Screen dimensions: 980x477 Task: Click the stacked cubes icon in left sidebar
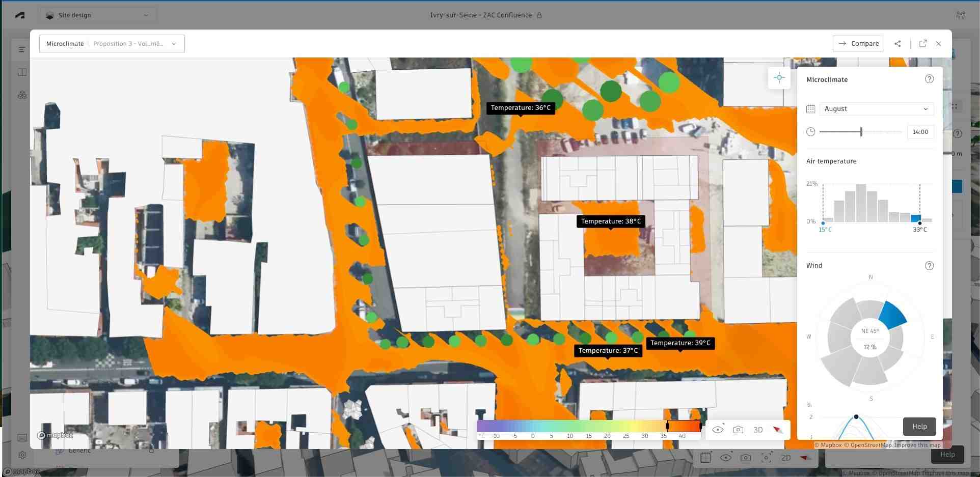pos(22,95)
